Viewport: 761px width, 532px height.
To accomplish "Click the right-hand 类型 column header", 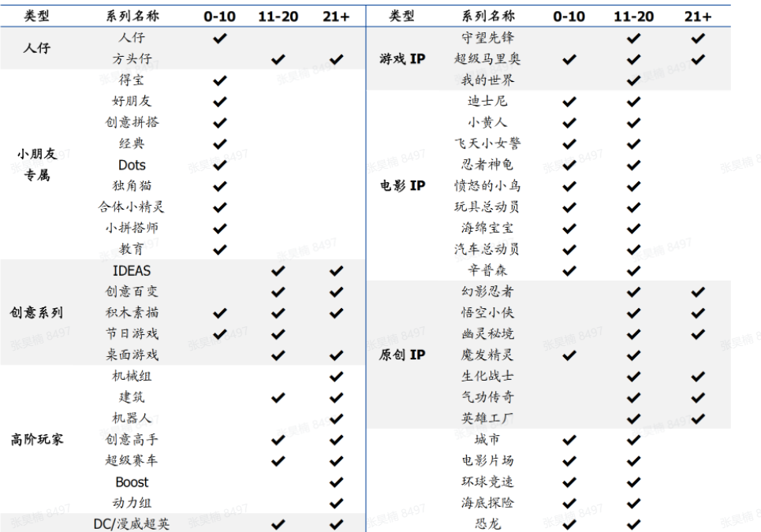I will tap(401, 16).
